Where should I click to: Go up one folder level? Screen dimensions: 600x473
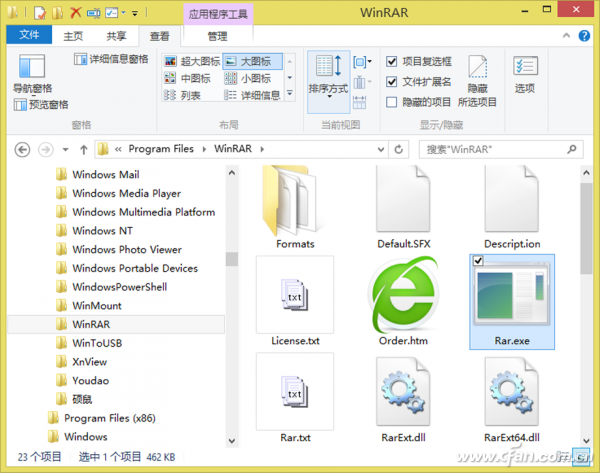(83, 149)
